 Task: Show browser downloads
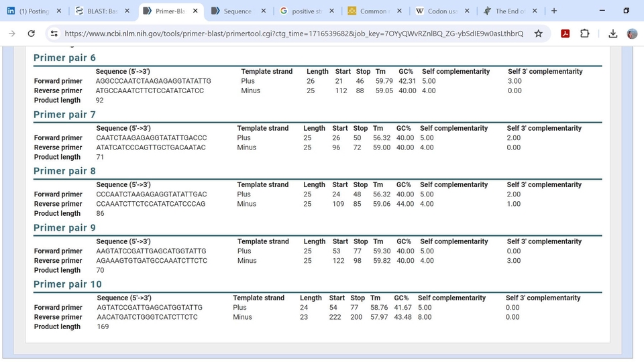coord(613,34)
